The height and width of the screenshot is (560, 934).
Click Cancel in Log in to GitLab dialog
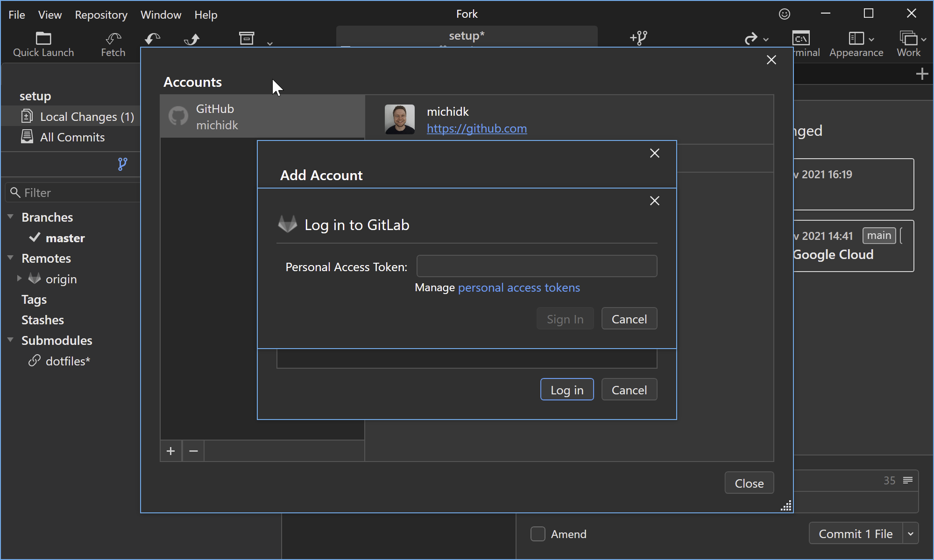[x=629, y=319]
